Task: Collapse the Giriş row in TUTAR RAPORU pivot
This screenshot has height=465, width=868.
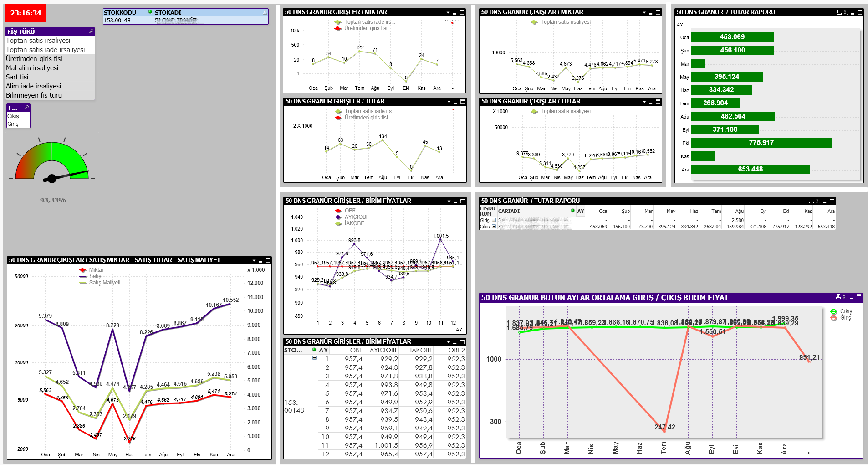Action: click(494, 220)
